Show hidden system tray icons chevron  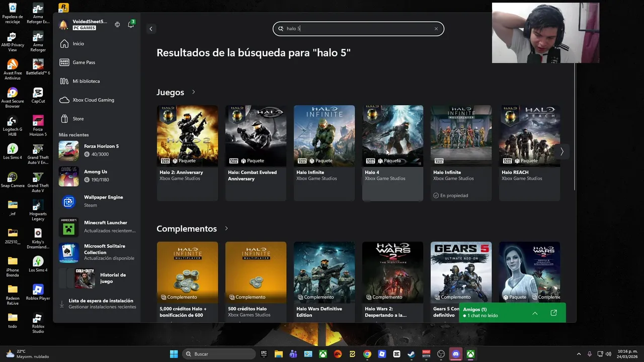tap(579, 354)
